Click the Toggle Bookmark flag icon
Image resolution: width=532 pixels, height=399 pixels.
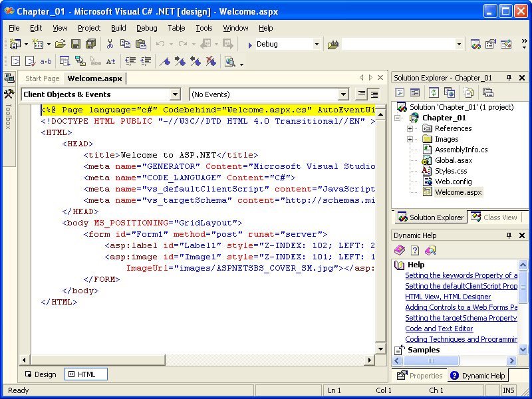tap(165, 61)
